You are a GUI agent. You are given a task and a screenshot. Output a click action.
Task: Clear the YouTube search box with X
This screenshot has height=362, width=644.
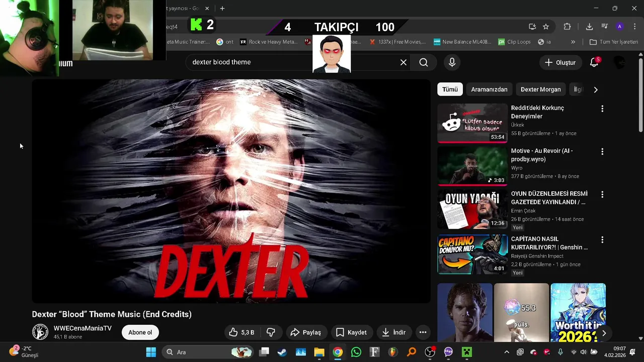(x=404, y=62)
